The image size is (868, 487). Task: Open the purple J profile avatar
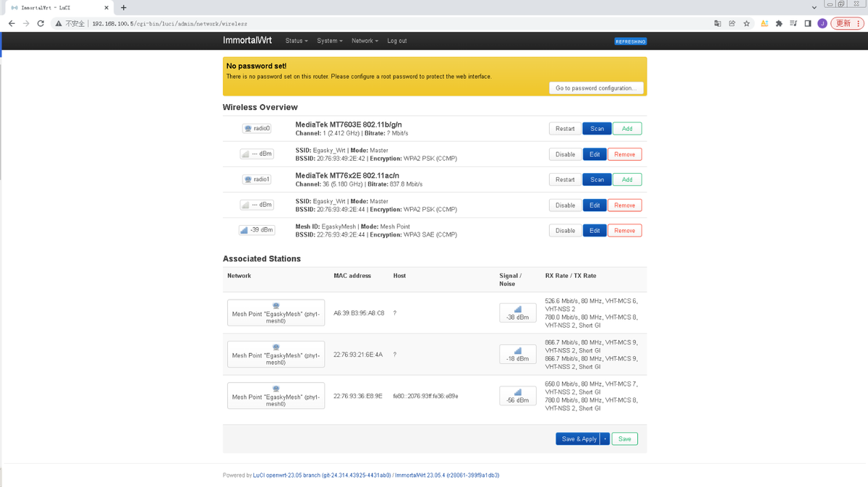tap(822, 23)
